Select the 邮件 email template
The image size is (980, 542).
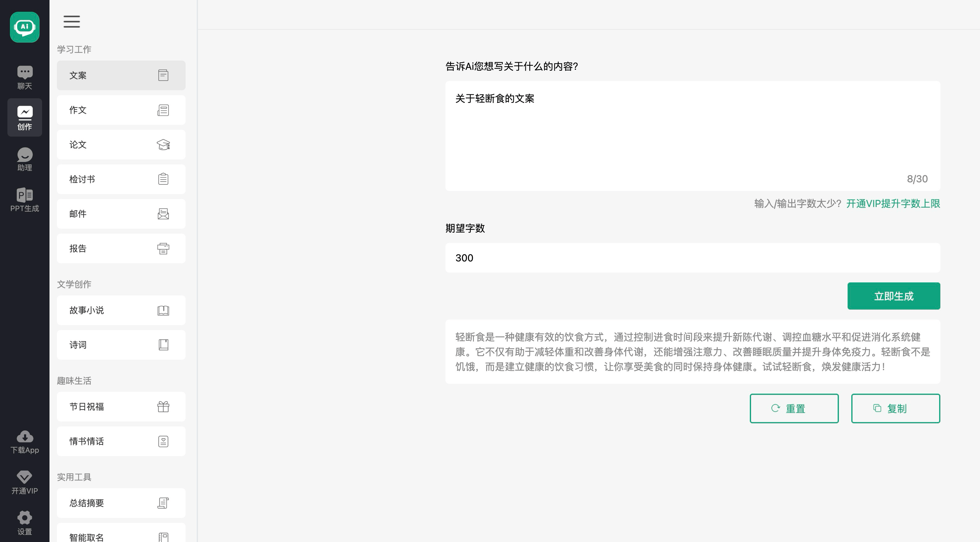[x=121, y=214]
